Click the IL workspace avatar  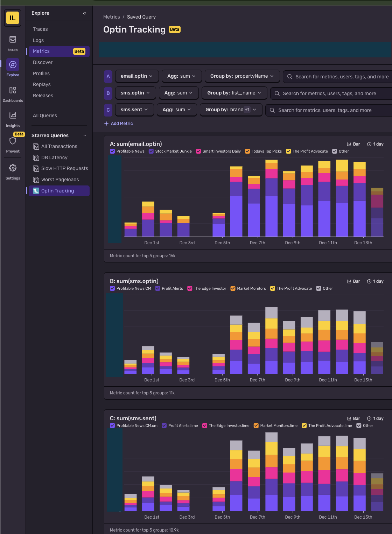pos(13,18)
